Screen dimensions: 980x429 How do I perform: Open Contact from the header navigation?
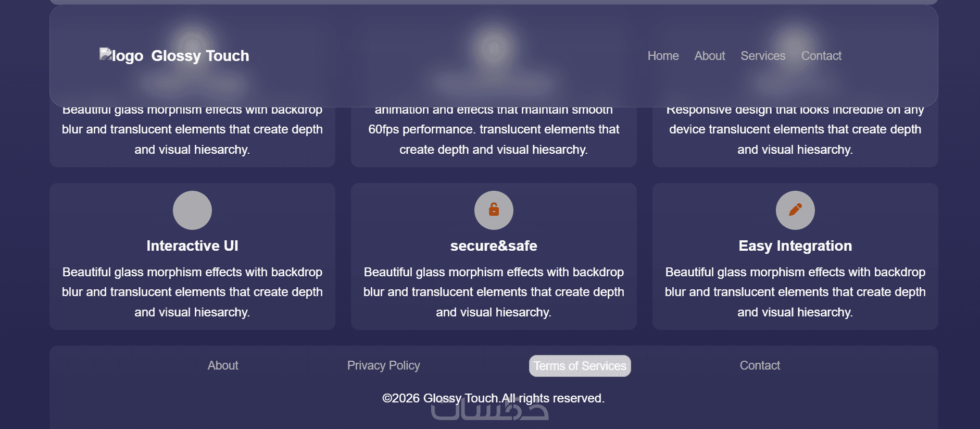[x=821, y=56]
